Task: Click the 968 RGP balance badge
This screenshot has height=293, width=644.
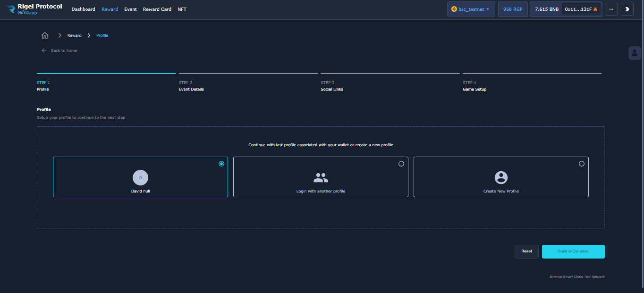Action: click(x=512, y=9)
